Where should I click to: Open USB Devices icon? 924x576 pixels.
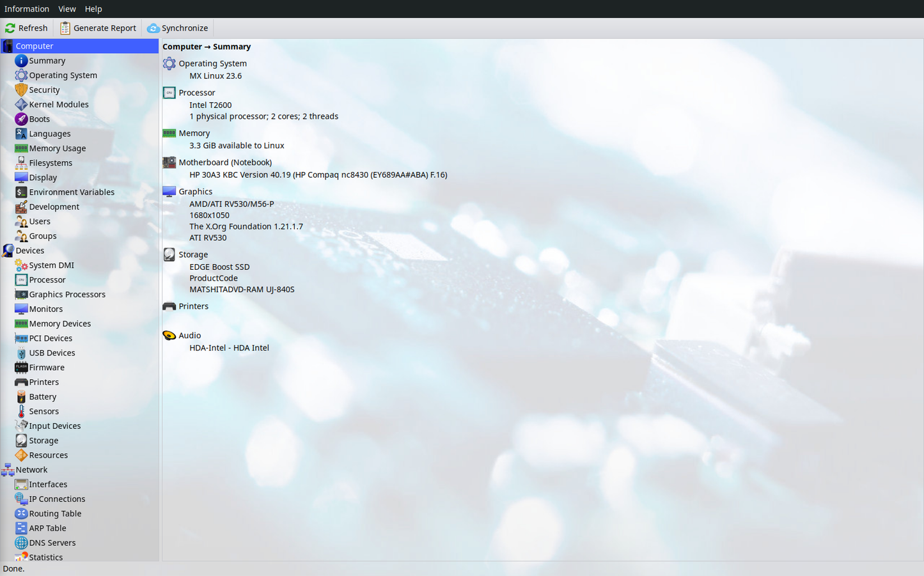pos(21,353)
